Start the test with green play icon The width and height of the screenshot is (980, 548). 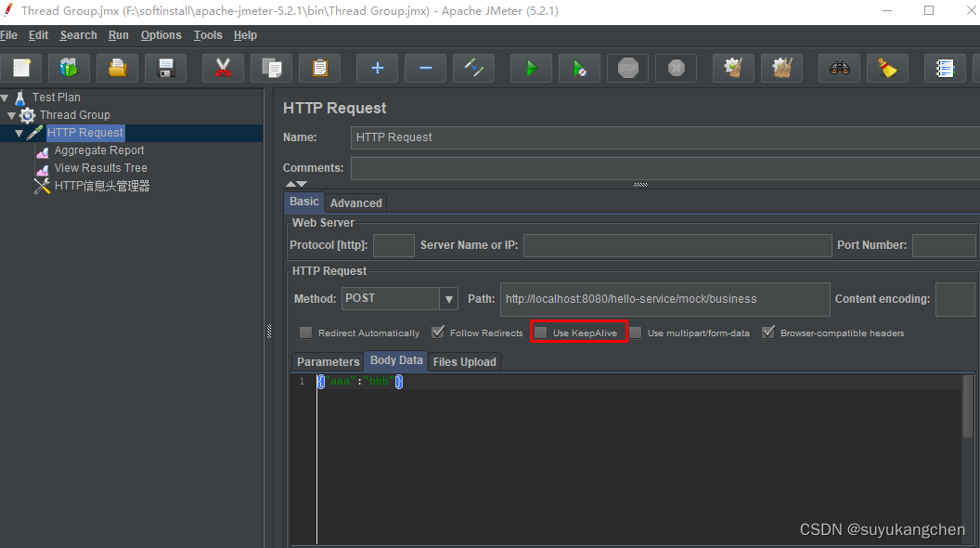(531, 68)
